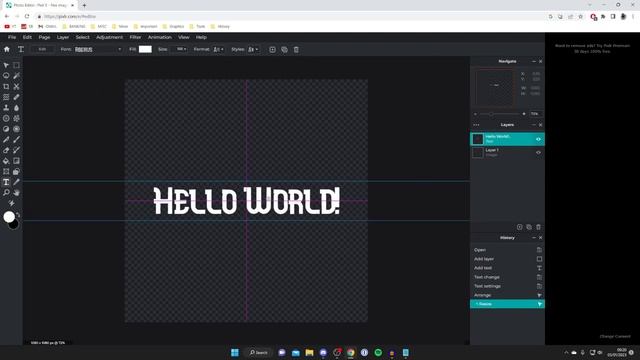Click the white foreground color circle

[9, 217]
